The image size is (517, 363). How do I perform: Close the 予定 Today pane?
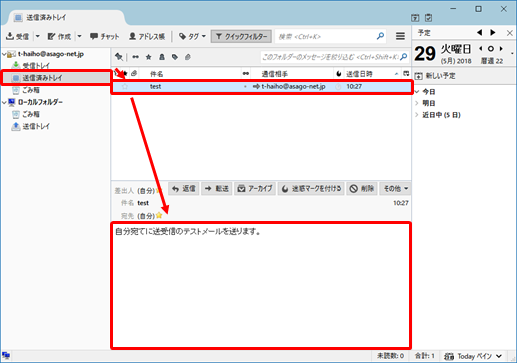[510, 33]
